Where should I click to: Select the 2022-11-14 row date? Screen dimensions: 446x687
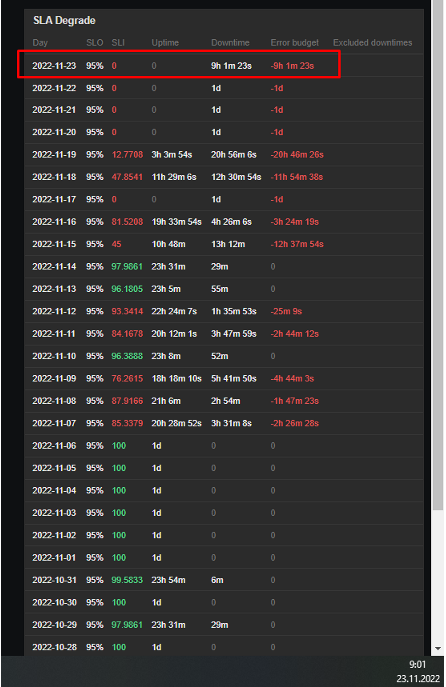coord(54,267)
